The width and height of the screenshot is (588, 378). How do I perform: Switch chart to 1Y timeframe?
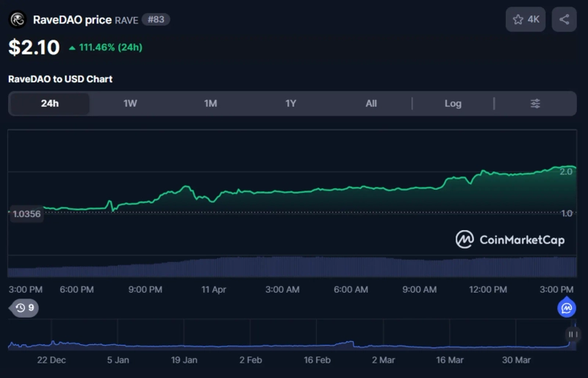coord(290,104)
